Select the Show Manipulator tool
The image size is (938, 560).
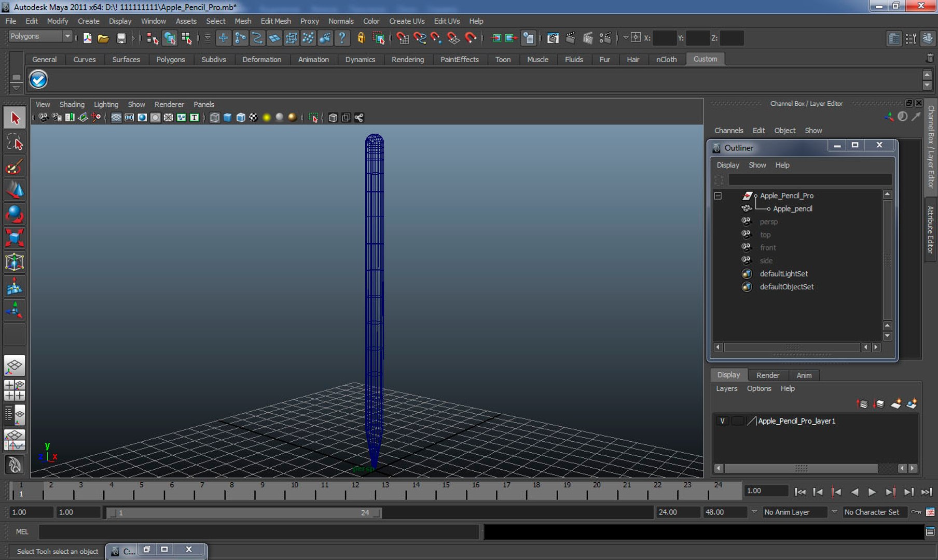(x=15, y=311)
